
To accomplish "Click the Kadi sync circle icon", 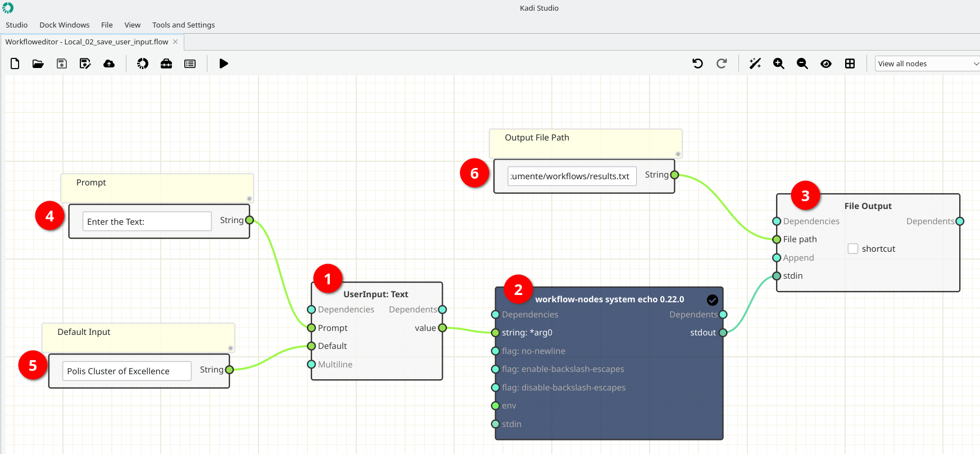I will [143, 63].
